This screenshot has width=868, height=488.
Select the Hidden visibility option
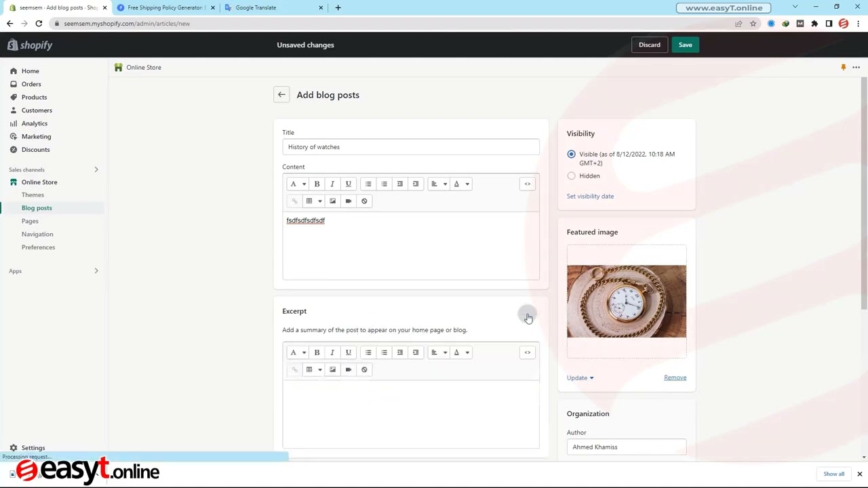(x=571, y=176)
